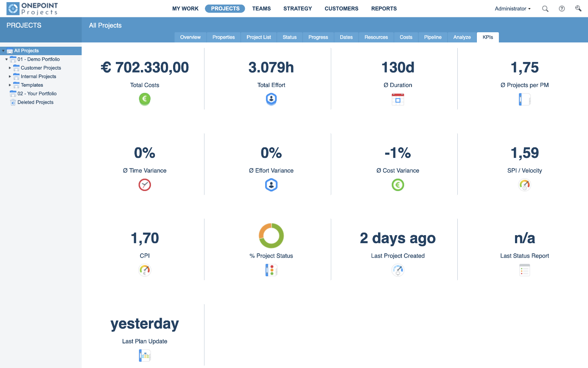Image resolution: width=588 pixels, height=368 pixels.
Task: Click the Onepoint Projects logo
Action: tap(32, 8)
